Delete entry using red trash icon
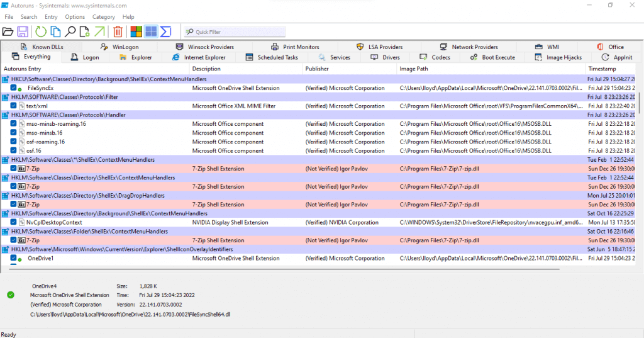The height and width of the screenshot is (338, 644). (x=118, y=31)
